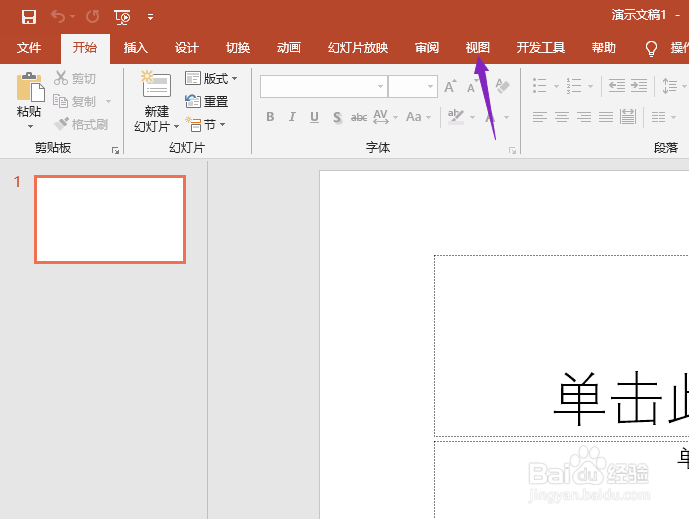Toggle Justify paragraph alignment
Screen dimensions: 689x519
606,117
